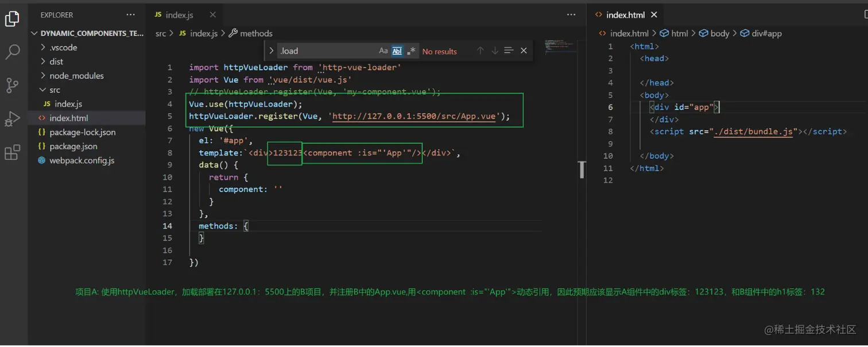Open the Run and Debug view
Image resolution: width=868 pixels, height=347 pixels.
coord(12,119)
